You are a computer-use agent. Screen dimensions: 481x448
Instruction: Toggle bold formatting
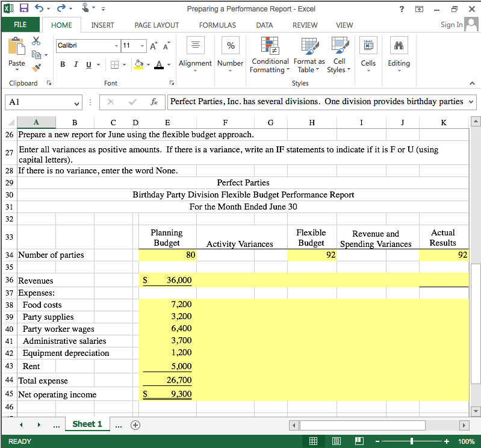click(x=63, y=64)
